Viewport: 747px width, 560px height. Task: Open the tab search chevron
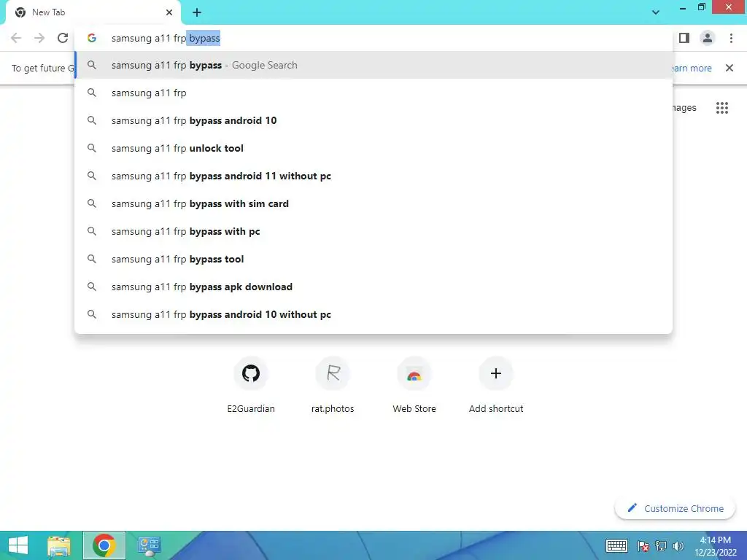tap(656, 12)
